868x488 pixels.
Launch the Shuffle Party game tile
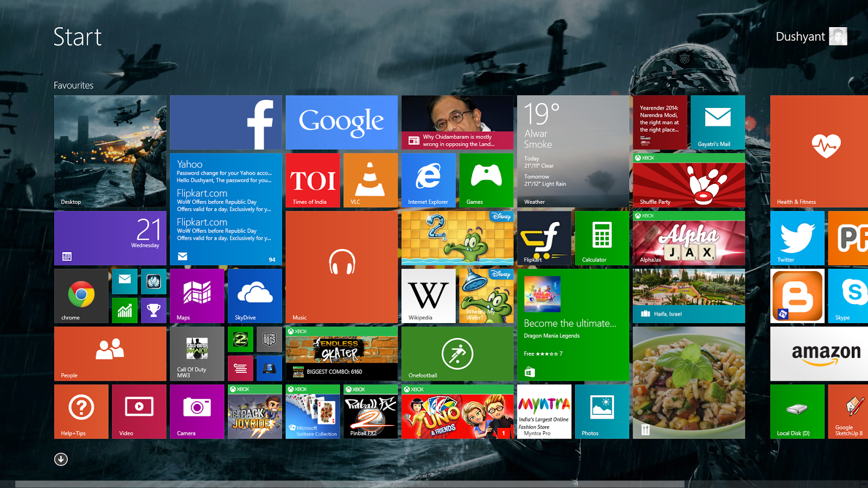pyautogui.click(x=689, y=181)
